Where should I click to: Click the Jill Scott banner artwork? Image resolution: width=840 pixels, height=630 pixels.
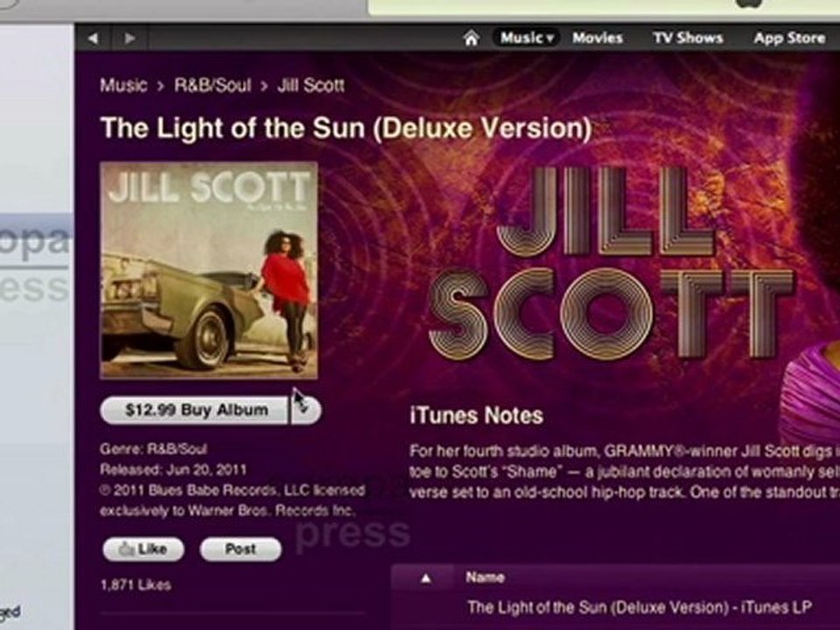611,262
